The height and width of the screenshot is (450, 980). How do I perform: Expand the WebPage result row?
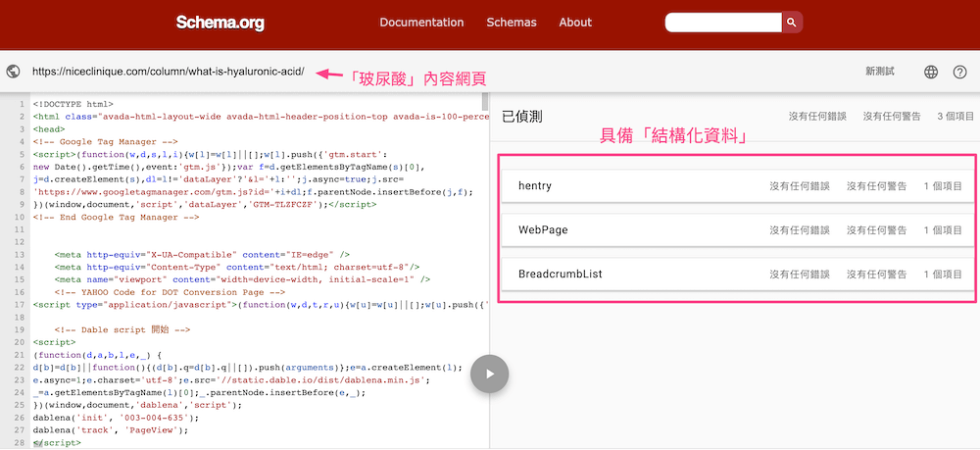click(738, 230)
